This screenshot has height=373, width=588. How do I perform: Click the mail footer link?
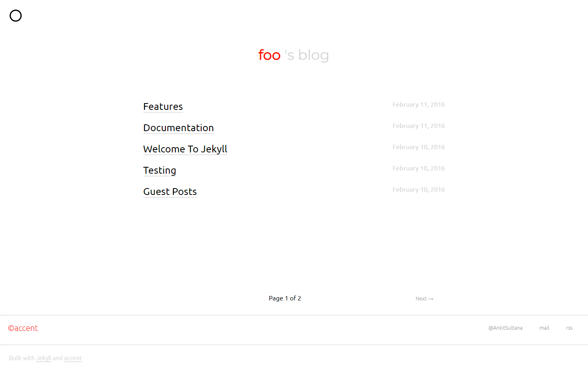(544, 328)
